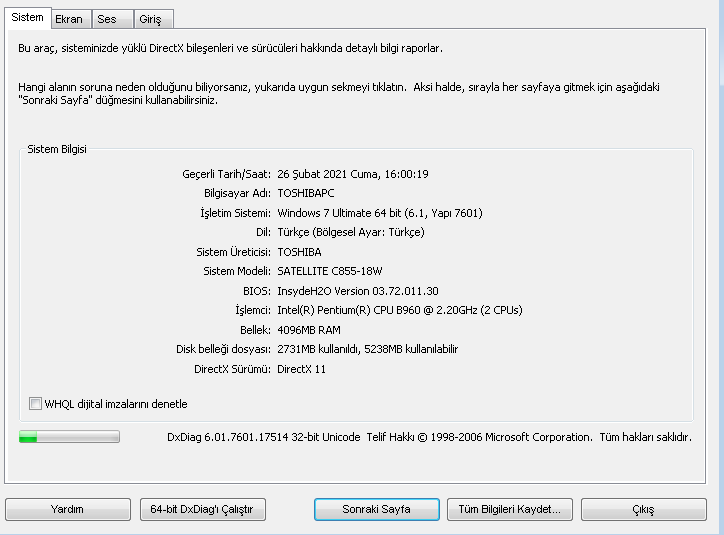Click computer name TOSHIBAPC
This screenshot has height=535, width=724.
pos(306,193)
